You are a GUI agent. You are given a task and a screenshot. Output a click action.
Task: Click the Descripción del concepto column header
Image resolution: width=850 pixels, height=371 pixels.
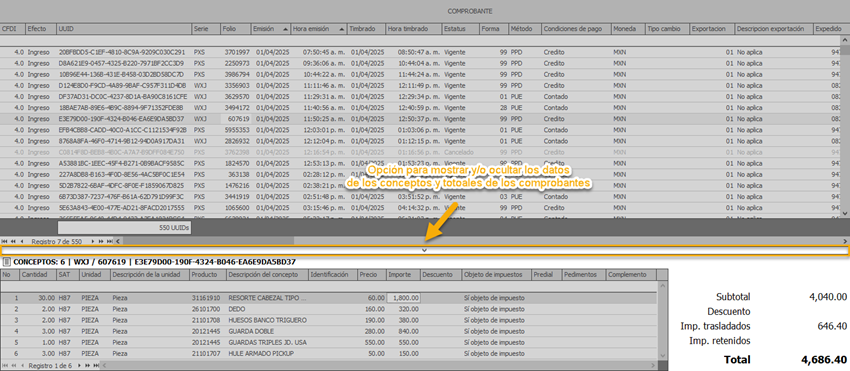click(267, 275)
